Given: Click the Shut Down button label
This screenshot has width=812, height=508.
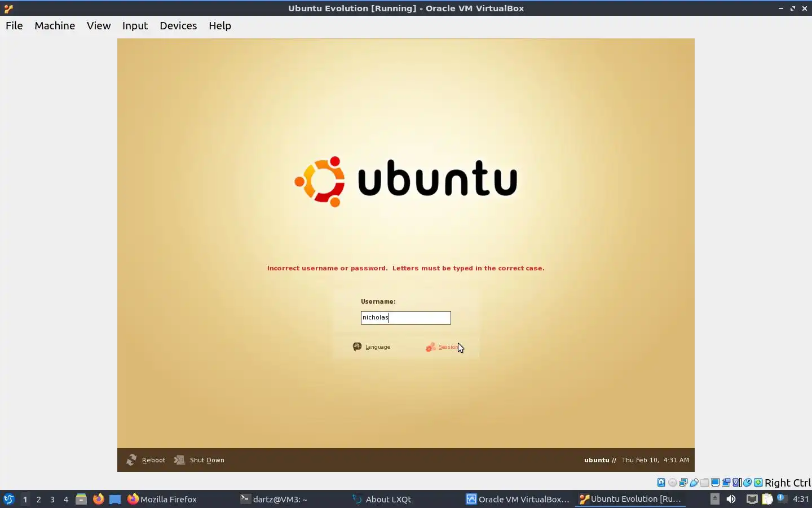Looking at the screenshot, I should tap(207, 460).
